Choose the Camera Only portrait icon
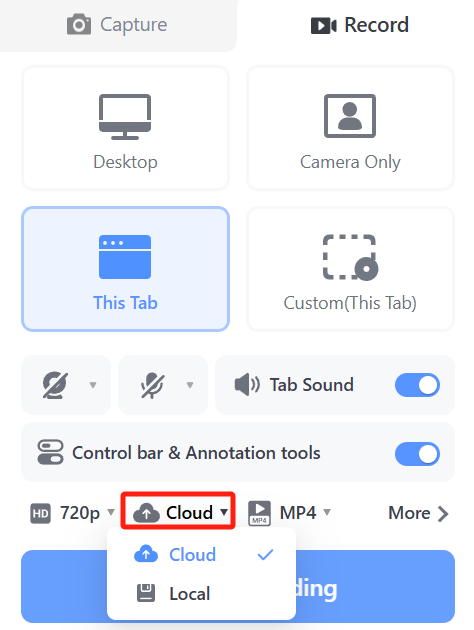The image size is (474, 630). click(350, 116)
